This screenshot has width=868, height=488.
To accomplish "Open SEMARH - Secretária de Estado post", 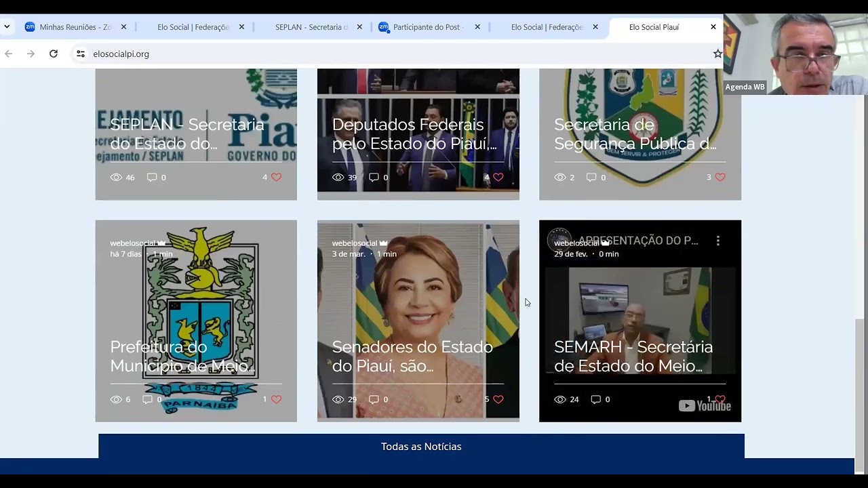I will 633,357.
